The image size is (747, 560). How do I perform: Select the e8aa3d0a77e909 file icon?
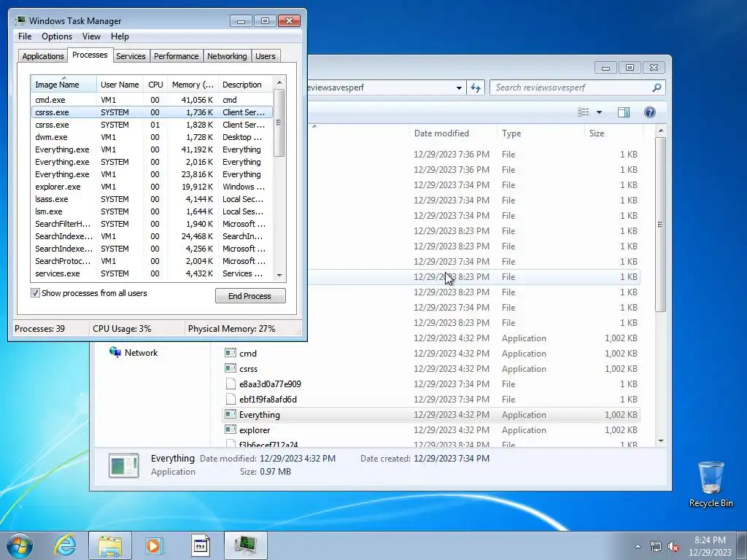tap(231, 384)
